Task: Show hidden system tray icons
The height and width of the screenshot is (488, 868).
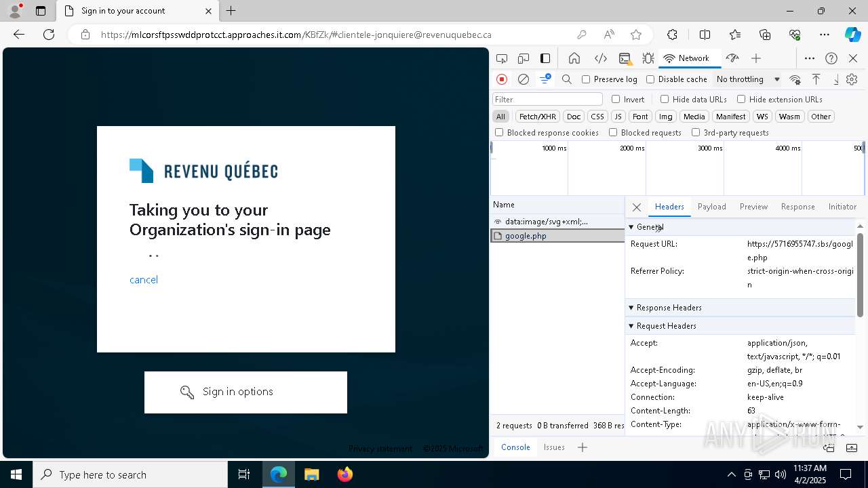Action: click(731, 474)
